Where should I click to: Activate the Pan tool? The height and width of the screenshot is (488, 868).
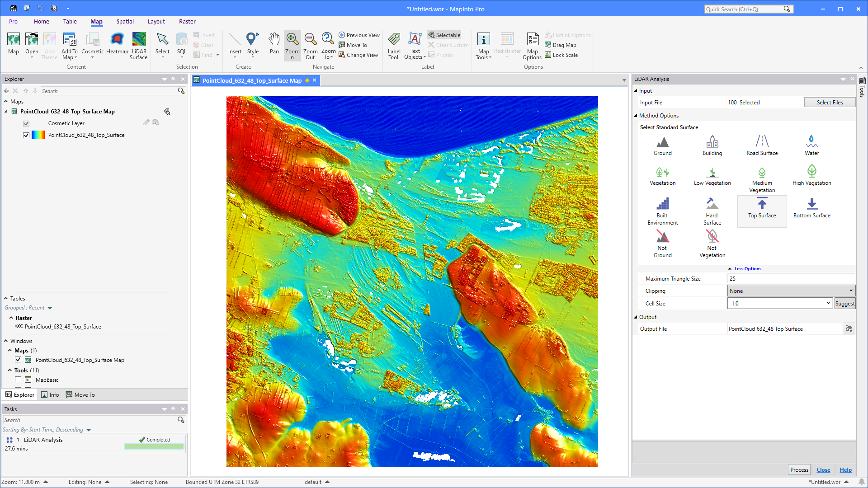tap(274, 45)
